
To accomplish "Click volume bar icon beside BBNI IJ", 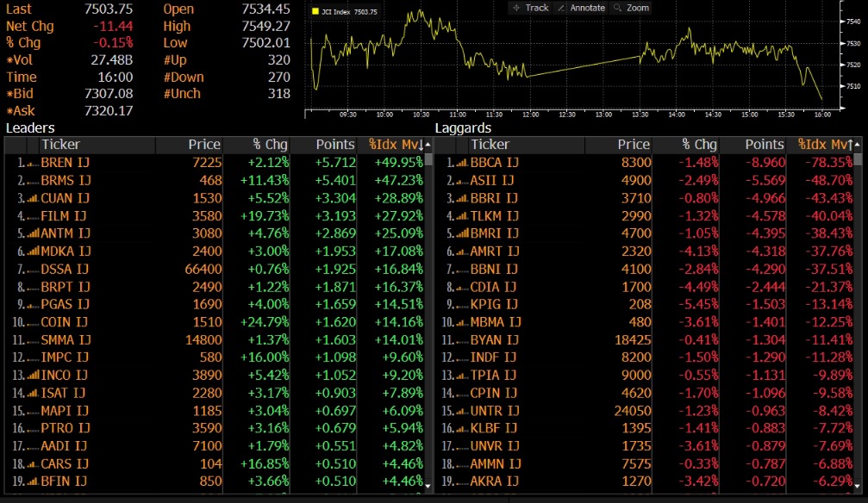I will coord(462,270).
